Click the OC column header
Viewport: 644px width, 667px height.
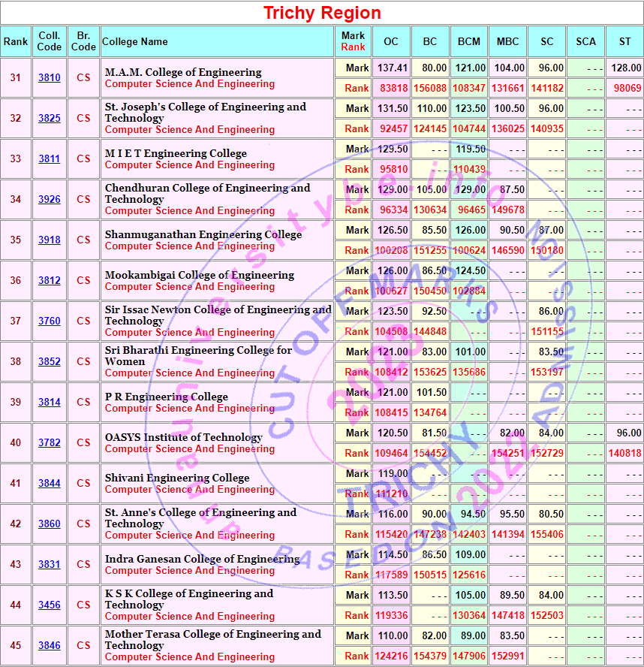(x=391, y=42)
